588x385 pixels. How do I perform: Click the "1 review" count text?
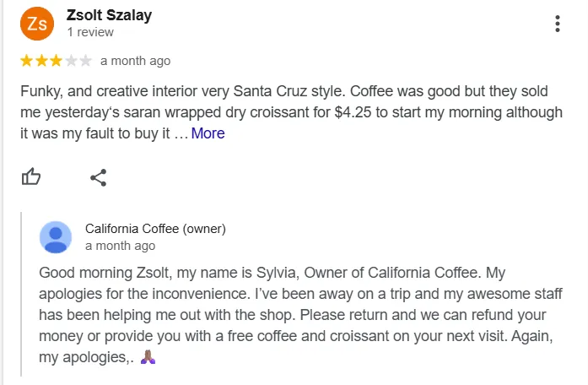(x=90, y=32)
